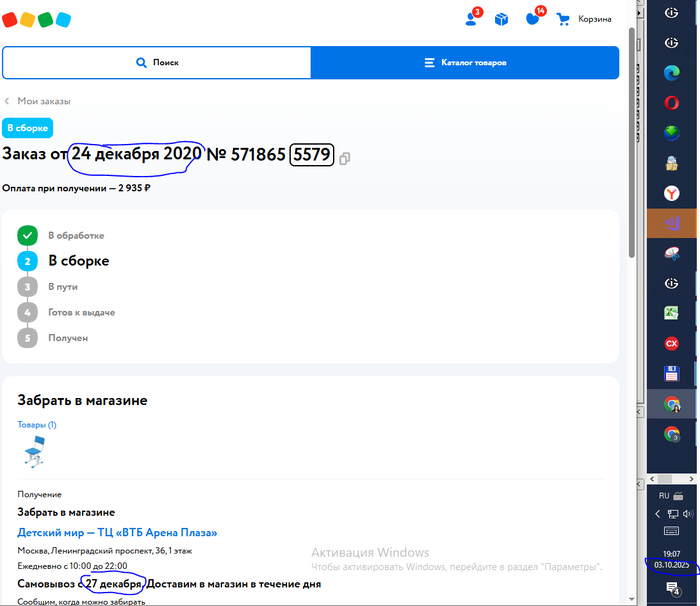Viewport: 700px width, 606px height.
Task: Copy the order number using copy icon
Action: coord(345,158)
